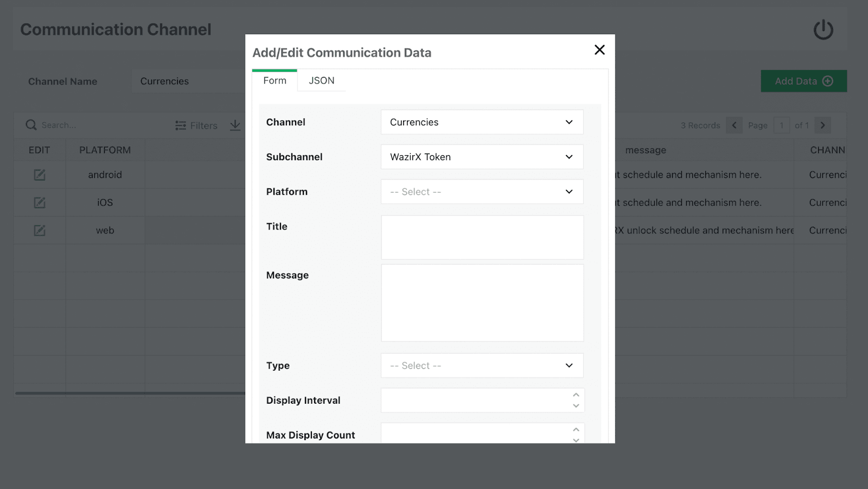Click the Add Data button
This screenshot has height=489, width=868.
[803, 81]
